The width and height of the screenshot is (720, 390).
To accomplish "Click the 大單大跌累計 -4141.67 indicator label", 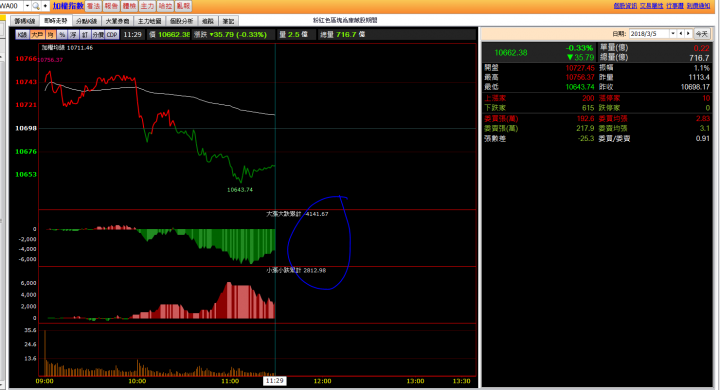I will (297, 214).
